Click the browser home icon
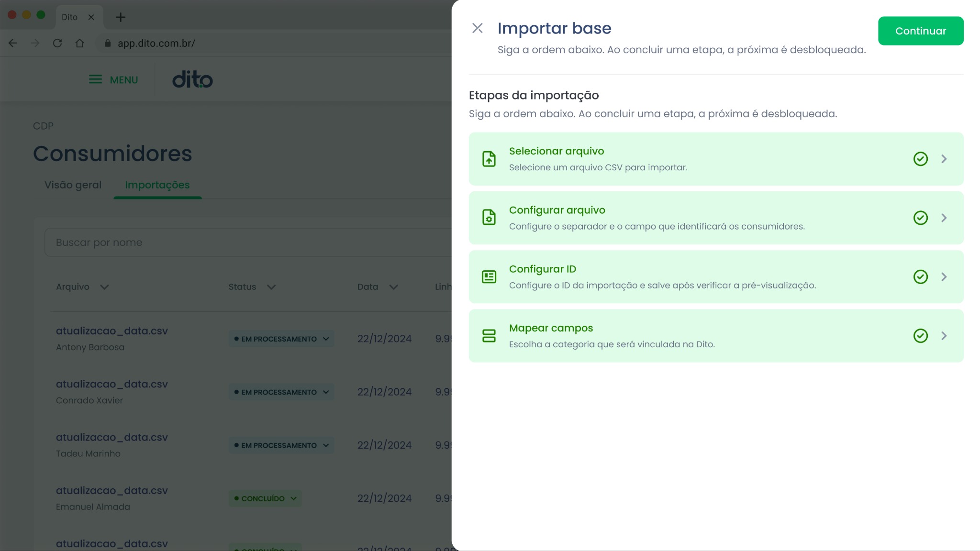 pos(79,43)
